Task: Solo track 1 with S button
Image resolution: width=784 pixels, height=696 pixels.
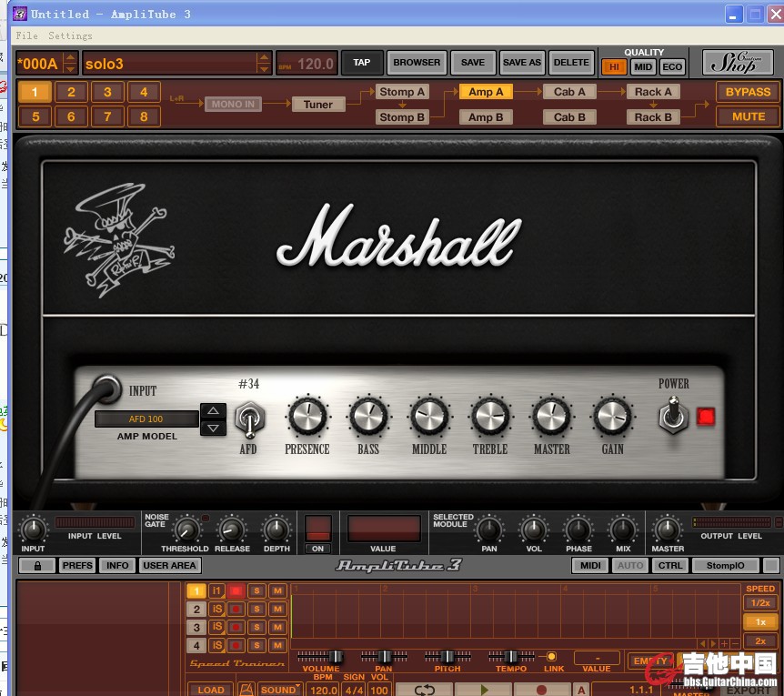Action: pyautogui.click(x=256, y=591)
